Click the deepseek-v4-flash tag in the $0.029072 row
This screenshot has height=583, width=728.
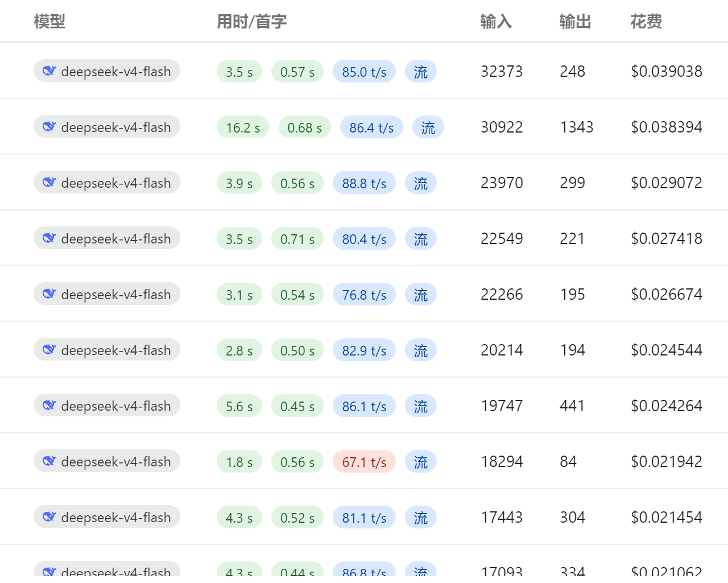click(107, 183)
